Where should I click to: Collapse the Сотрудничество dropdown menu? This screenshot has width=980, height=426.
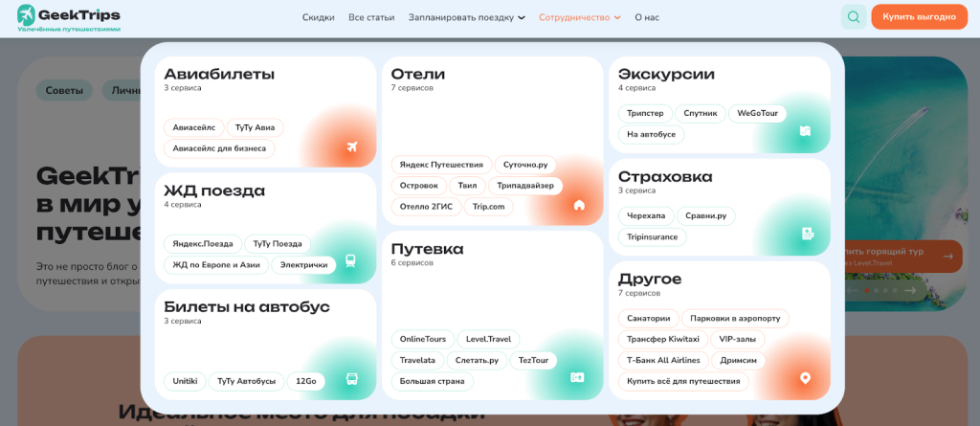click(x=579, y=17)
